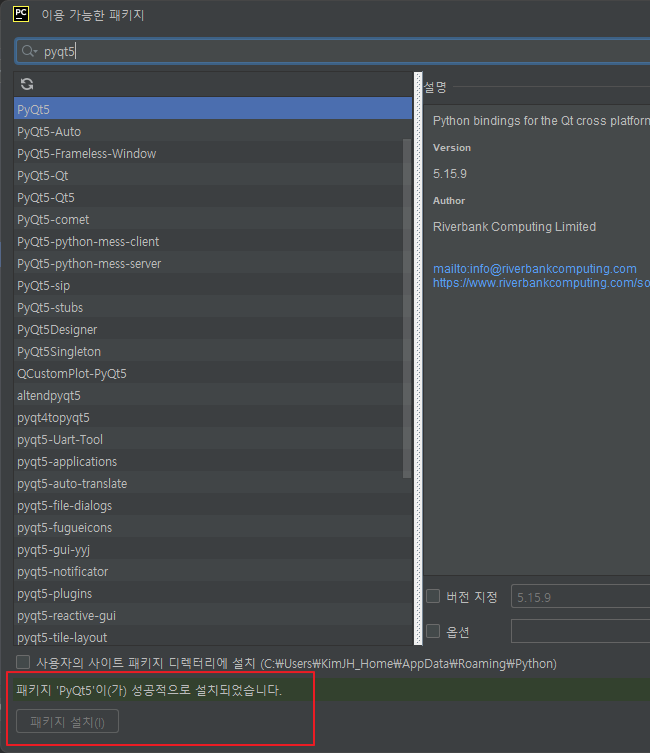Click the Install Package button
The height and width of the screenshot is (753, 650).
[67, 721]
